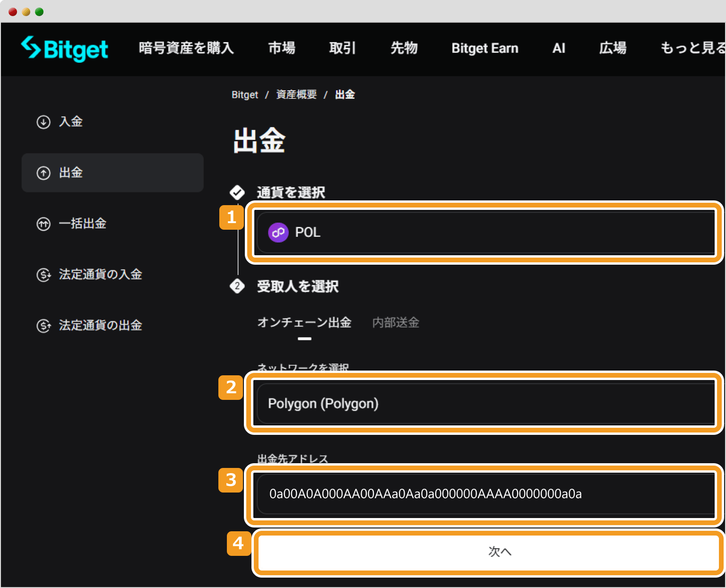Viewport: 726px width, 588px height.
Task: Open the 取引 menu
Action: click(x=342, y=48)
